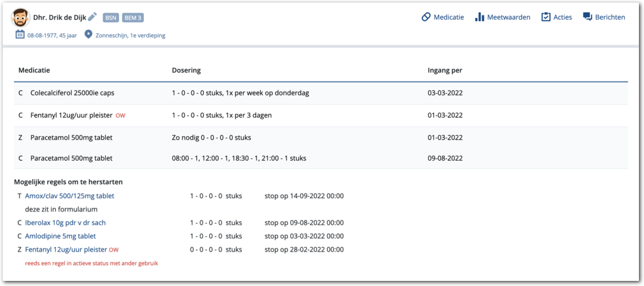Select the Colecalciferol 25000ie caps row
Viewport: 644px width, 286px height.
tap(72, 93)
